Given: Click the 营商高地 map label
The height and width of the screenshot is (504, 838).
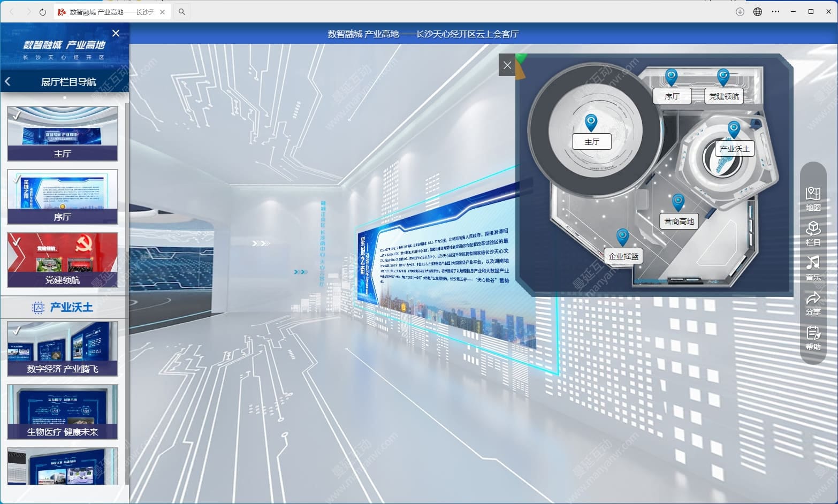Looking at the screenshot, I should tap(679, 222).
